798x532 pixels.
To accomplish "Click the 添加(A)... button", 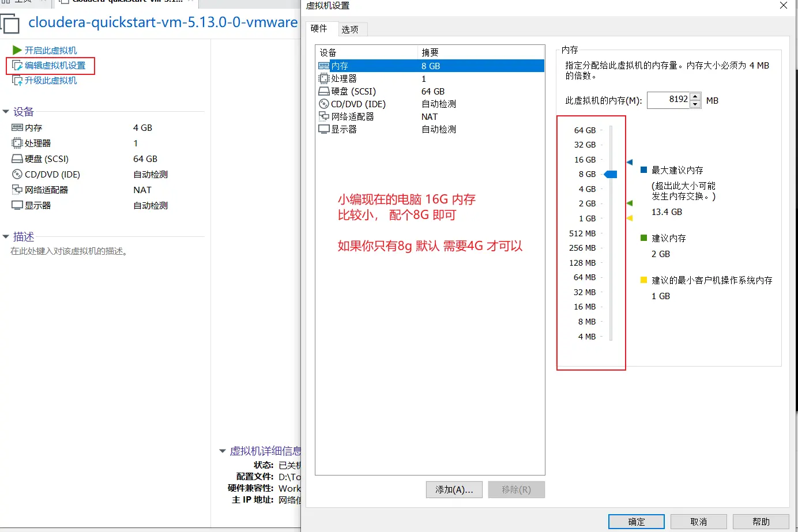I will [454, 489].
